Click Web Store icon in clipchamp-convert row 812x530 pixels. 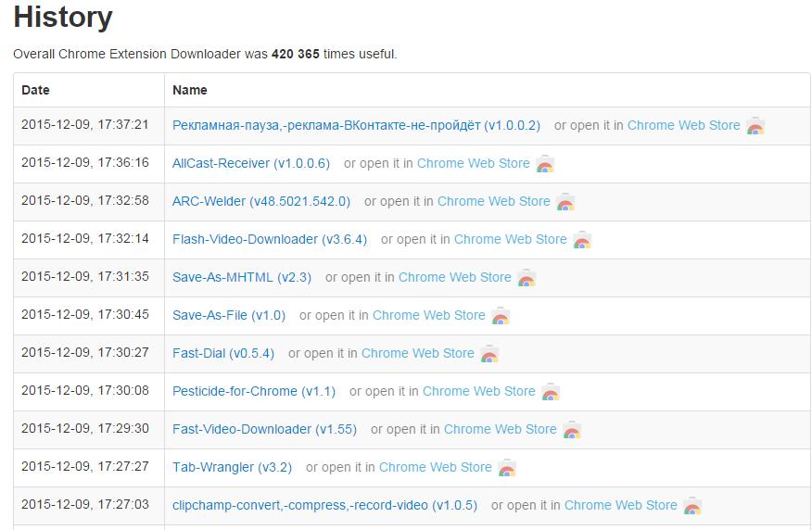692,506
